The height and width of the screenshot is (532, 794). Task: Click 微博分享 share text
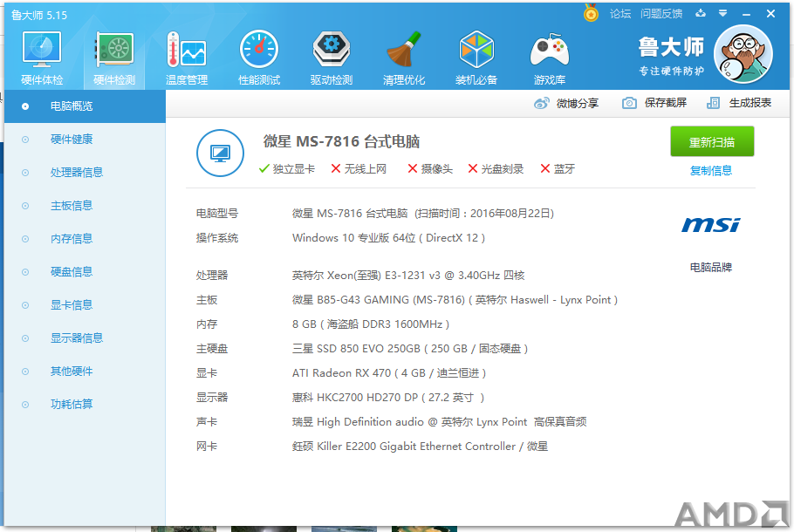pyautogui.click(x=578, y=103)
